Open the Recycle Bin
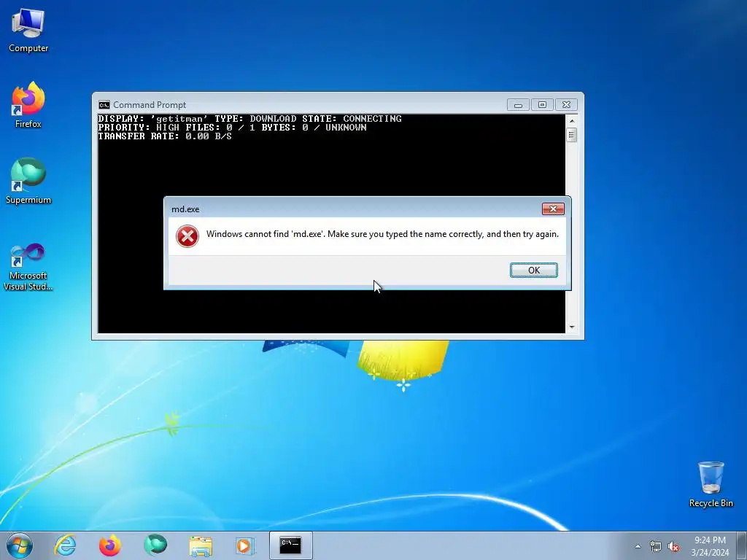This screenshot has height=560, width=747. click(711, 484)
